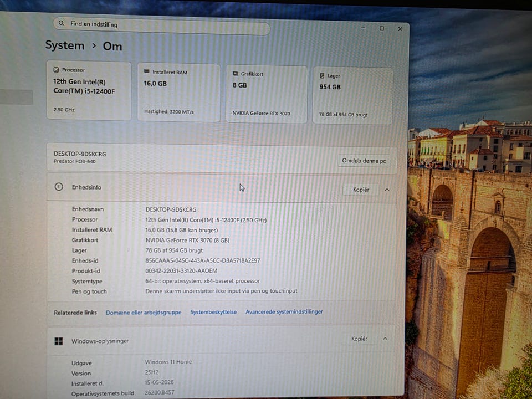Click 'NVIDIA GeForce RTX 3070 (8 GB)' value

pos(187,240)
